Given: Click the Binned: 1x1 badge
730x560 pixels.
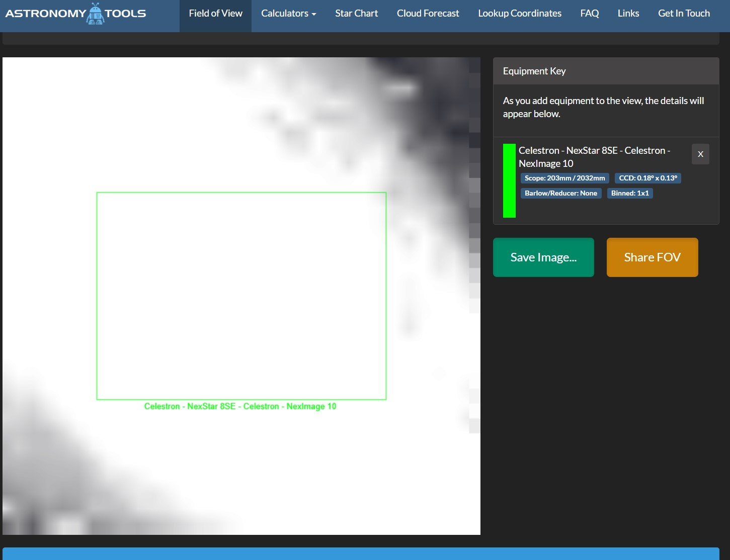Looking at the screenshot, I should (630, 193).
